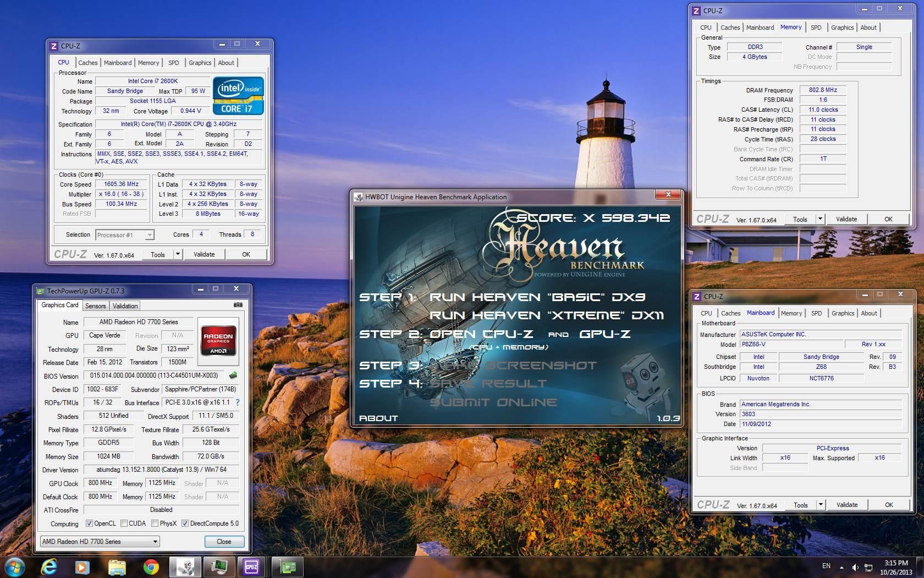
Task: Open the Sensors tab in GPU-Z
Action: coord(95,306)
